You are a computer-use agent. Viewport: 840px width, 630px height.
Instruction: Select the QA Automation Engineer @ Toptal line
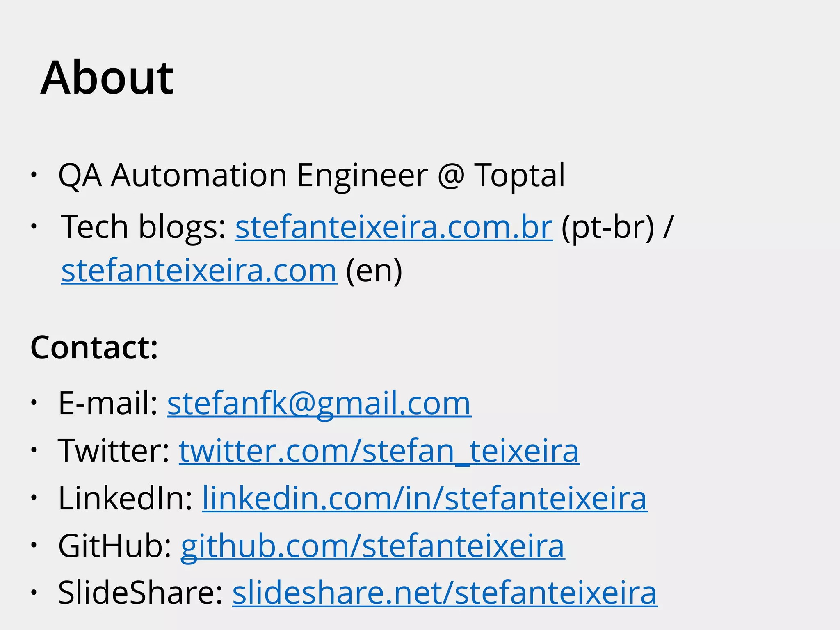312,175
